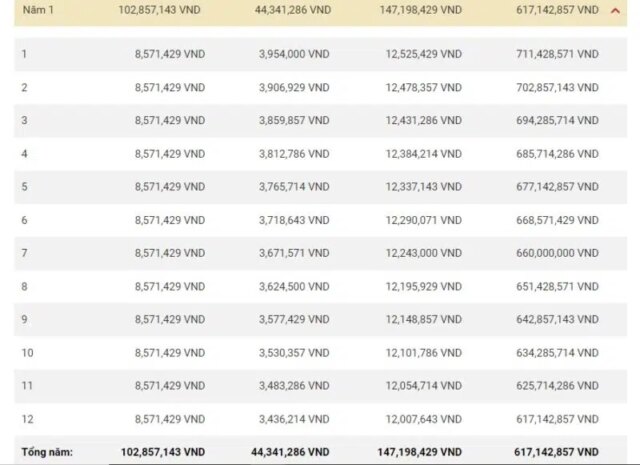640x465 pixels.
Task: Click month 6 row number
Action: coord(25,220)
